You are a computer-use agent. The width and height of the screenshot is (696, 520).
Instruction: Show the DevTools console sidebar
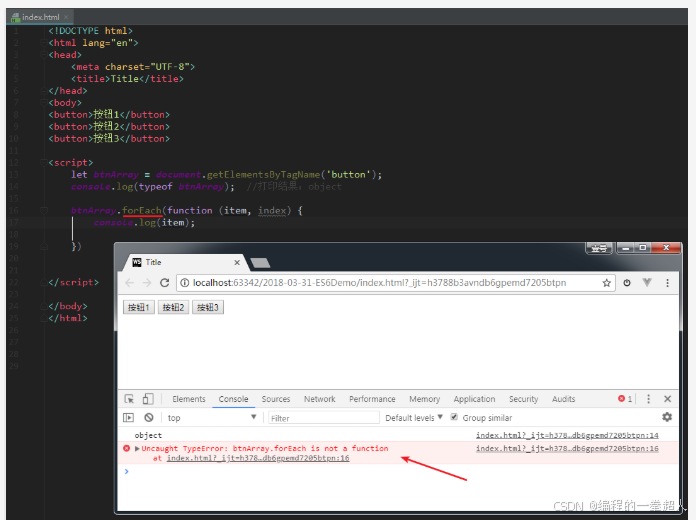click(x=128, y=417)
